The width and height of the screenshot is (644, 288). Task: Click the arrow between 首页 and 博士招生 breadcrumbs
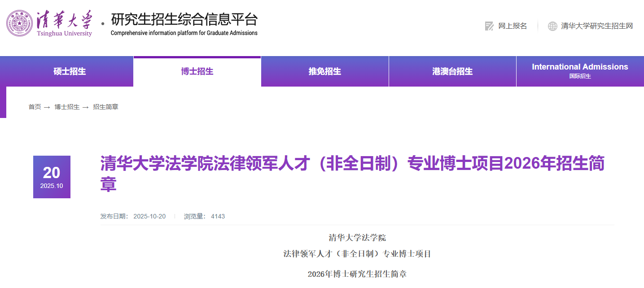(47, 107)
